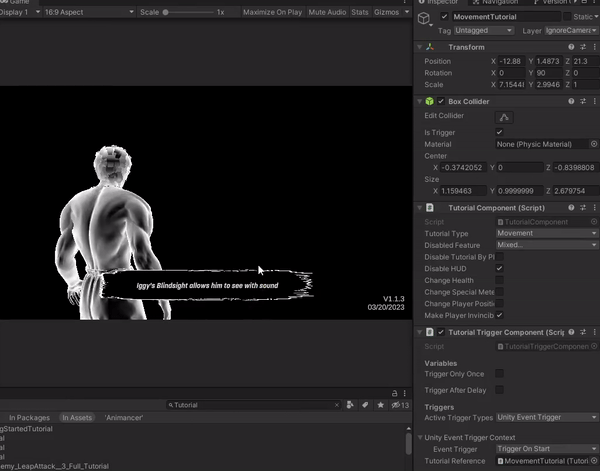The width and height of the screenshot is (600, 471).
Task: Toggle the Disable HUD checkbox
Action: click(499, 268)
